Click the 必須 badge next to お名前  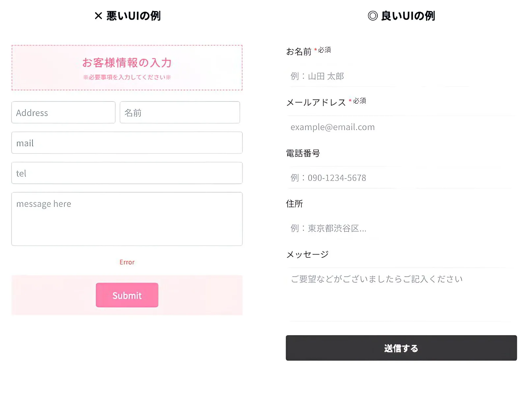coord(324,50)
